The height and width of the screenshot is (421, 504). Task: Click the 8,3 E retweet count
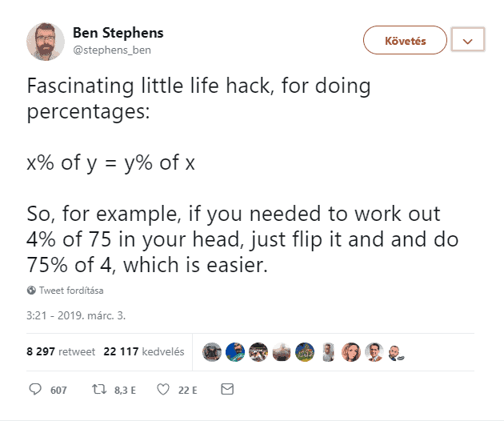click(x=125, y=390)
